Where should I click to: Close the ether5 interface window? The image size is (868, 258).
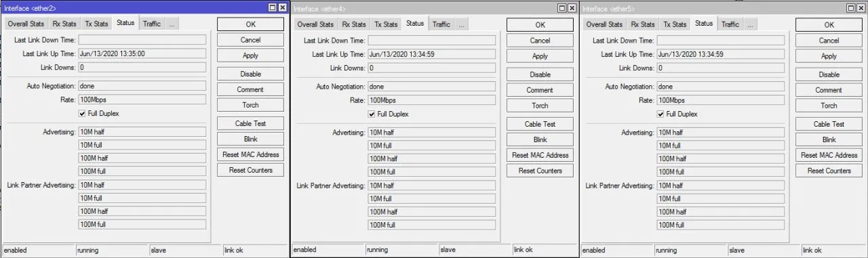(861, 8)
